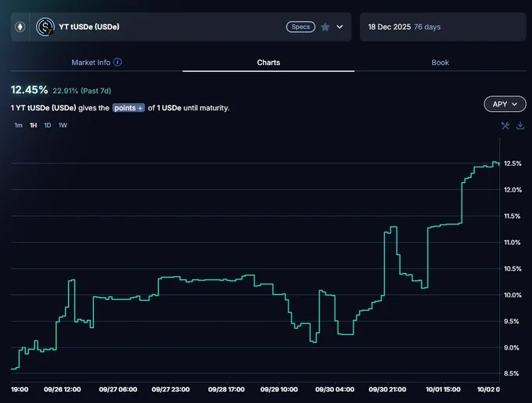Image resolution: width=532 pixels, height=403 pixels.
Task: Click the 19:00 time label
Action: 20,390
